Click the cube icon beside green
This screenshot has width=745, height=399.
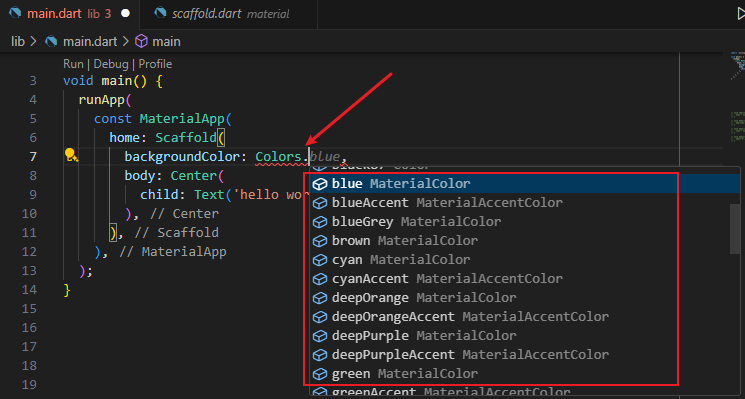pyautogui.click(x=320, y=374)
